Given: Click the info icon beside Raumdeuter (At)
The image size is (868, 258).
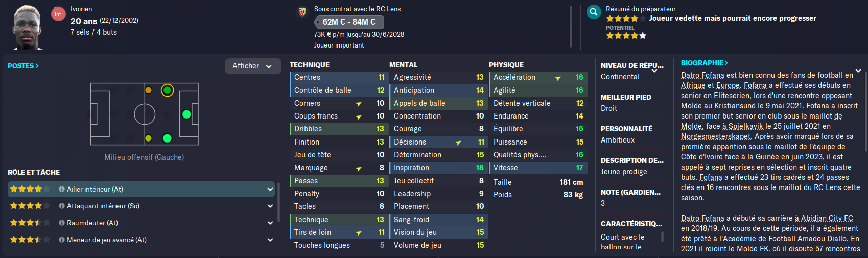Looking at the screenshot, I should (x=62, y=223).
